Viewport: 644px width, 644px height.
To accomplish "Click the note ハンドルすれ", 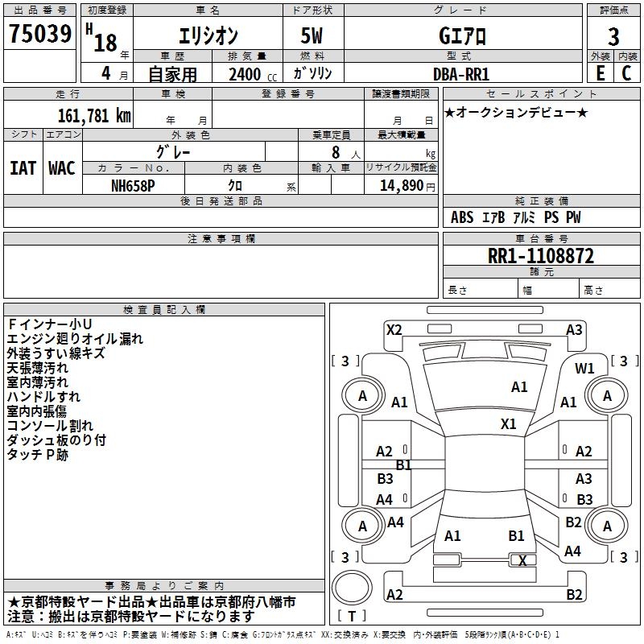I will [x=43, y=397].
